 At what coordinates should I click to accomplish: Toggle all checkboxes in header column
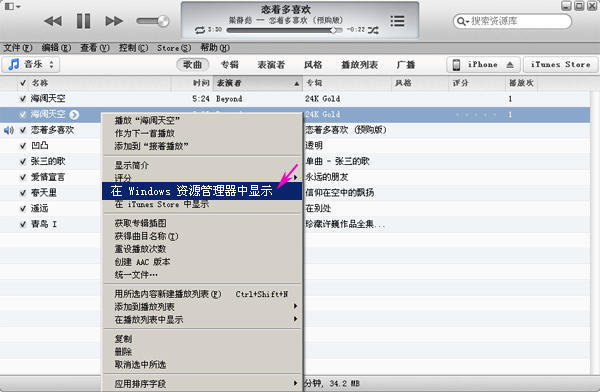(x=23, y=83)
